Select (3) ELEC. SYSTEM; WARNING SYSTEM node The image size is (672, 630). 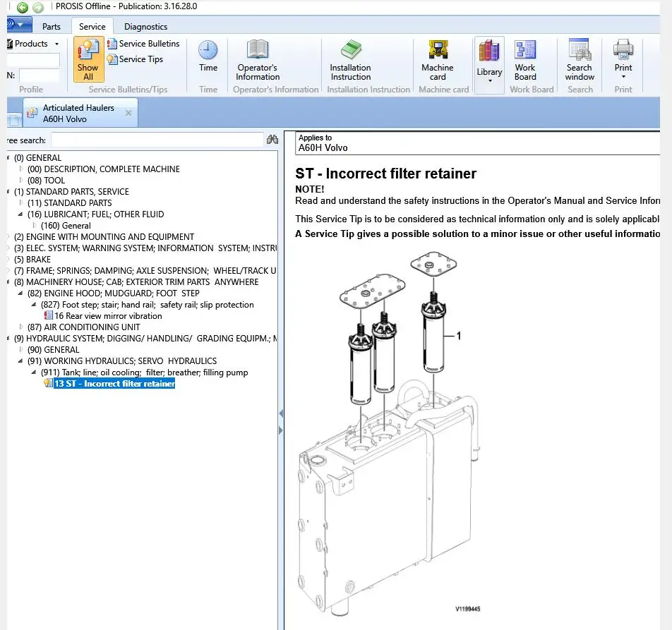click(145, 248)
